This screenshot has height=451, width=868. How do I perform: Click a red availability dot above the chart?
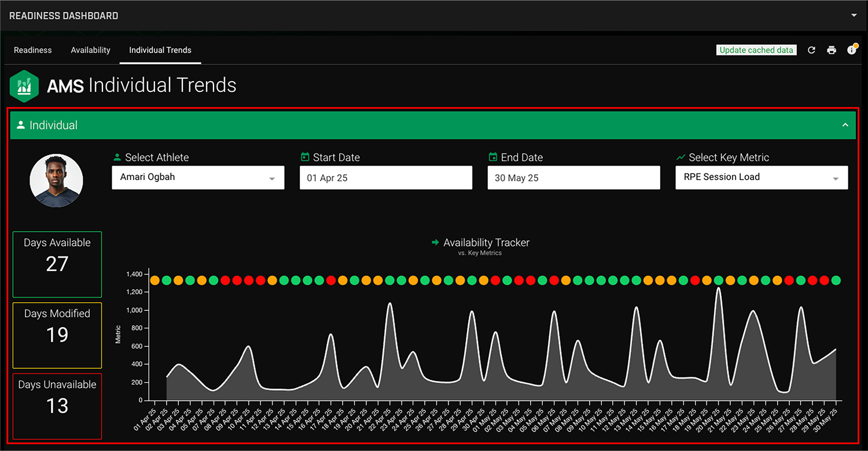226,280
